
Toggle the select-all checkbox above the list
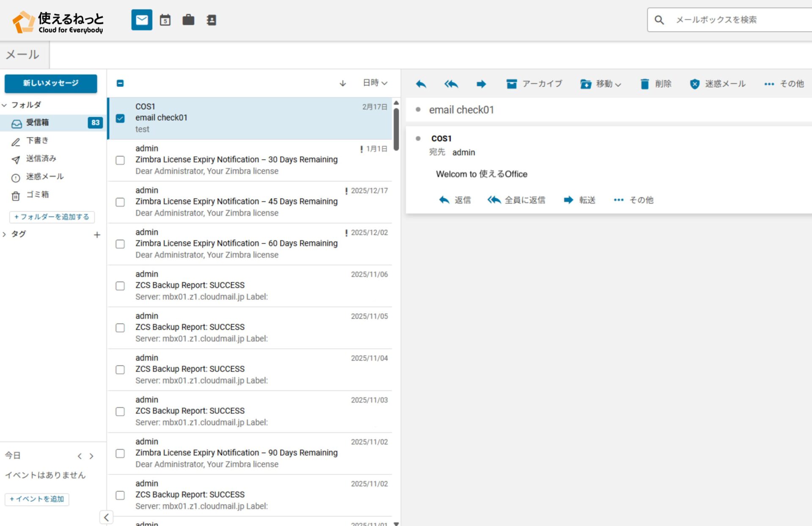click(x=120, y=83)
